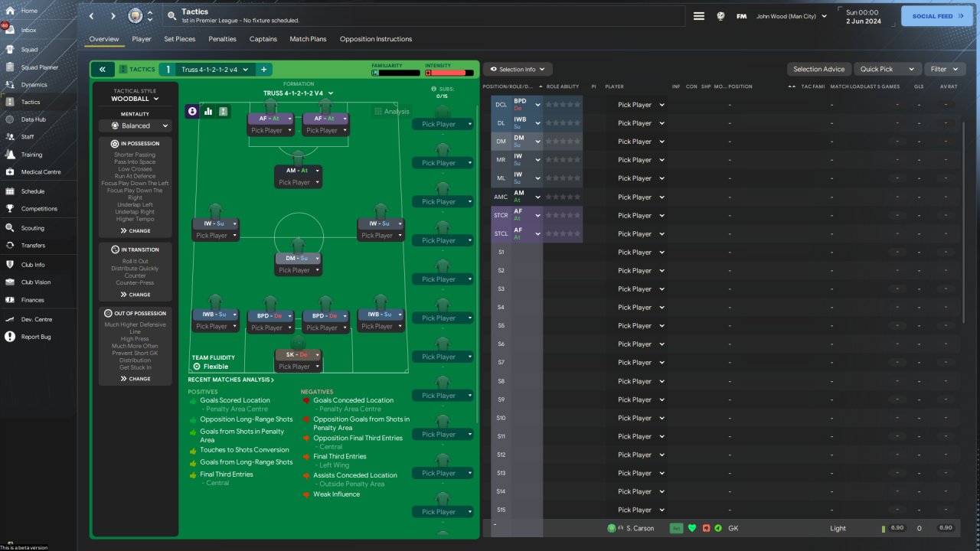Open the Opposition Instructions tab
This screenshot has height=551, width=980.
[x=375, y=39]
